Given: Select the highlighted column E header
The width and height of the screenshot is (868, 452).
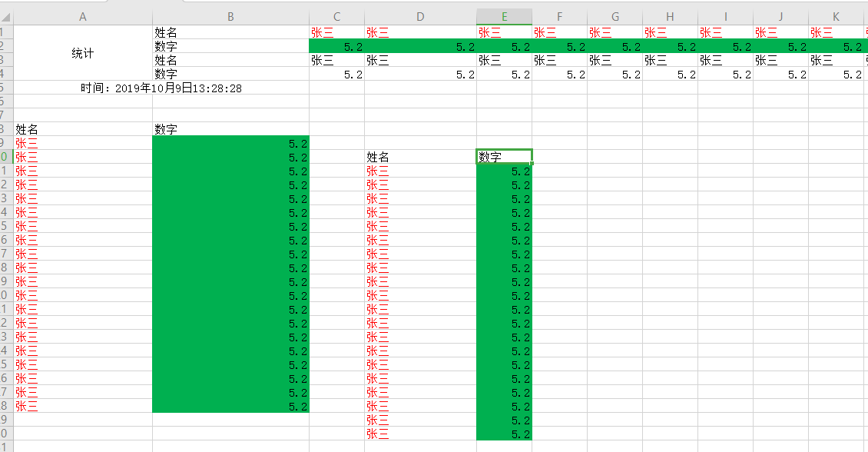Looking at the screenshot, I should [x=503, y=14].
